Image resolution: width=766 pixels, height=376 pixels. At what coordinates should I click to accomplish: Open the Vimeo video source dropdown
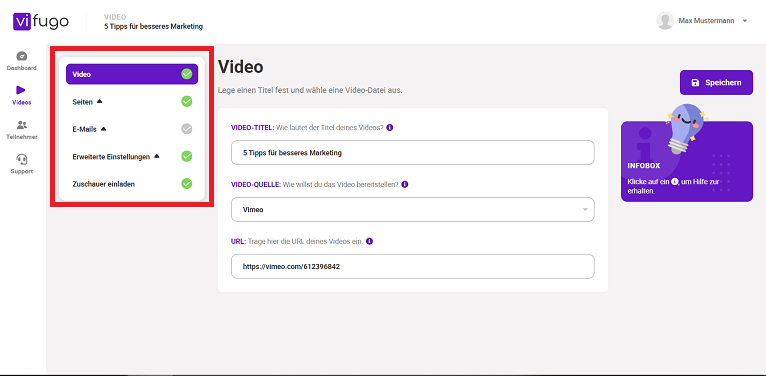[x=413, y=209]
